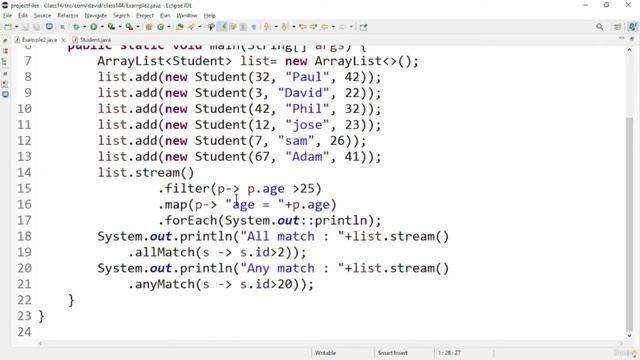Open the Window menu
Screen dimensions: 640x360
coord(187,15)
